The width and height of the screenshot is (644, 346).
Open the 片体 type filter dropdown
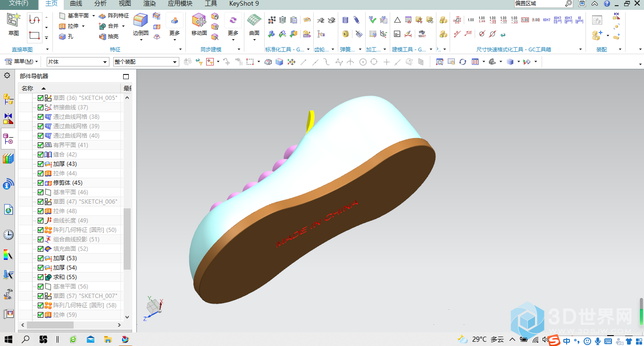tap(78, 62)
